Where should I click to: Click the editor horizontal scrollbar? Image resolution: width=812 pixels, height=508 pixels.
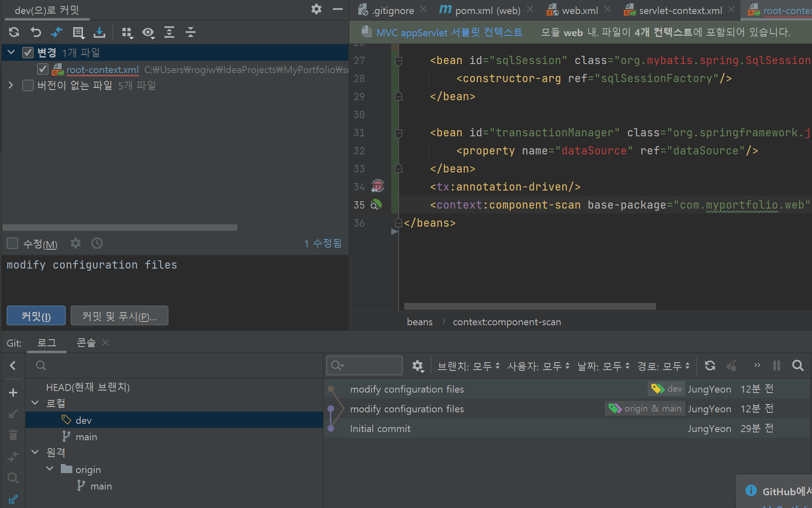click(x=530, y=306)
